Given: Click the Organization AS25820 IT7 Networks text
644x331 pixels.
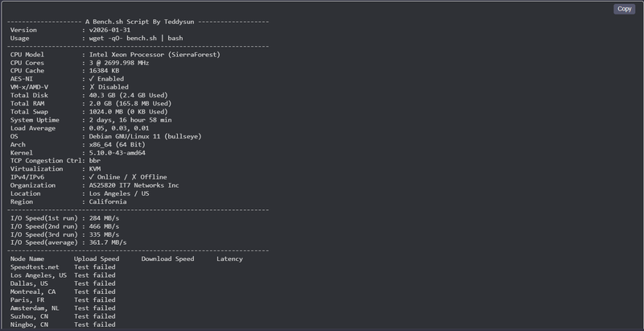Looking at the screenshot, I should pyautogui.click(x=134, y=185).
